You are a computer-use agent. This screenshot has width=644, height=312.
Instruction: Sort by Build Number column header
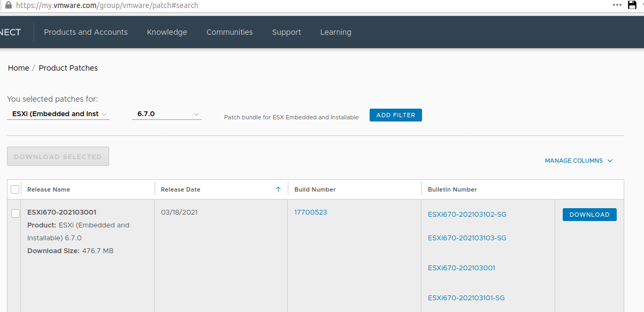(x=315, y=189)
